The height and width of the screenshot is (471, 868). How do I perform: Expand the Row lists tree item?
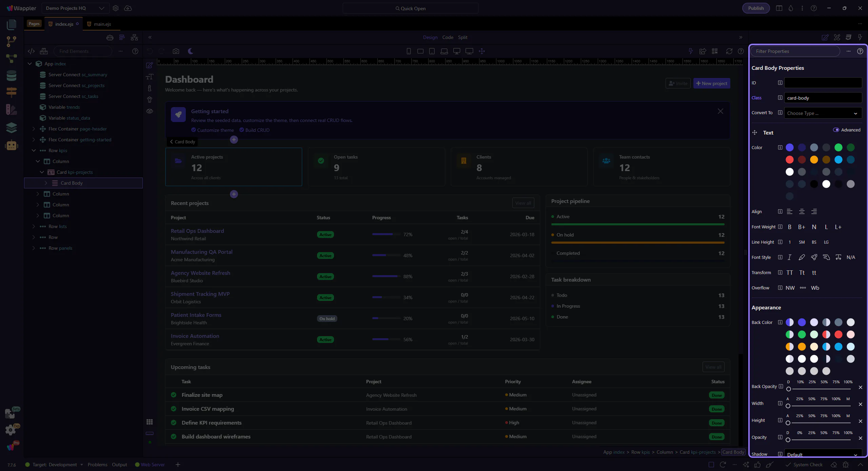(x=34, y=226)
